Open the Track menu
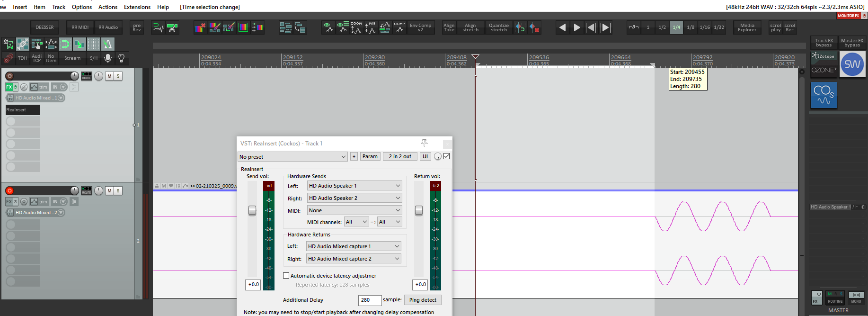This screenshot has width=868, height=316. pos(59,7)
